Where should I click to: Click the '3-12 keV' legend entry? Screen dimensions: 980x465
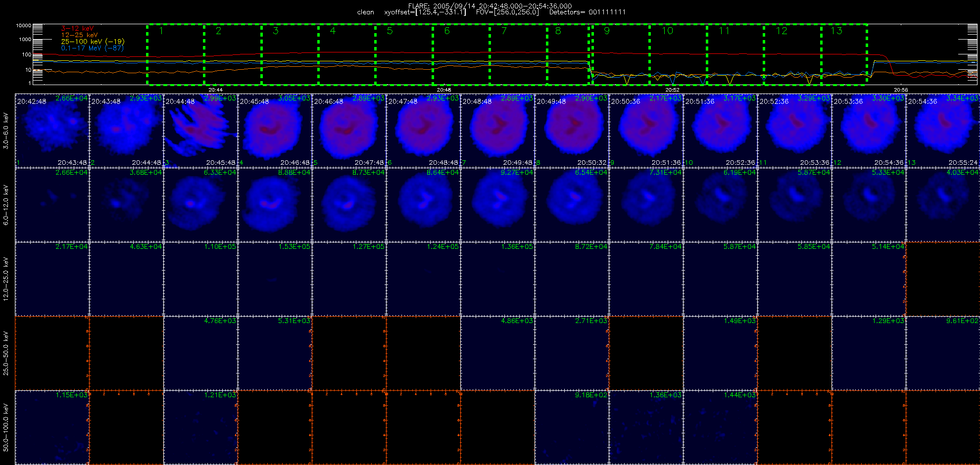77,29
